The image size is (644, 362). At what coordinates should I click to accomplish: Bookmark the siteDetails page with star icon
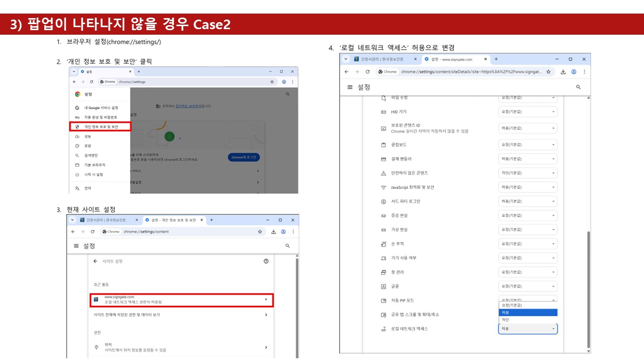pyautogui.click(x=548, y=72)
